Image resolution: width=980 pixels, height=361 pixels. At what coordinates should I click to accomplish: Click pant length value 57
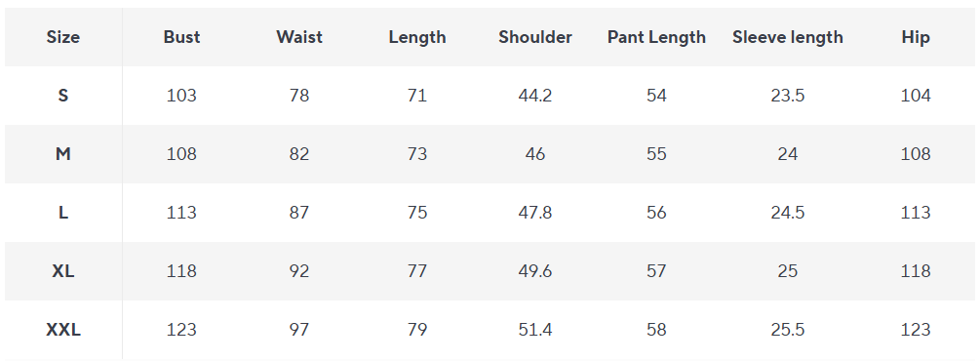[656, 271]
